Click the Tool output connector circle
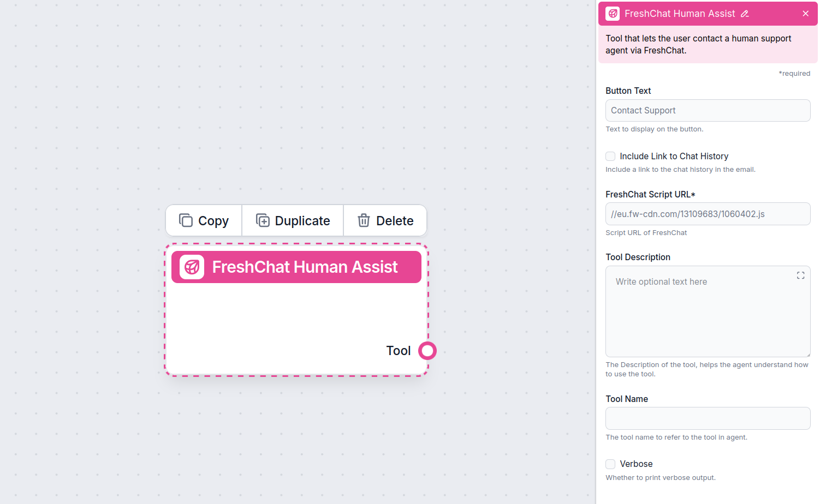Image resolution: width=820 pixels, height=504 pixels. coord(427,350)
